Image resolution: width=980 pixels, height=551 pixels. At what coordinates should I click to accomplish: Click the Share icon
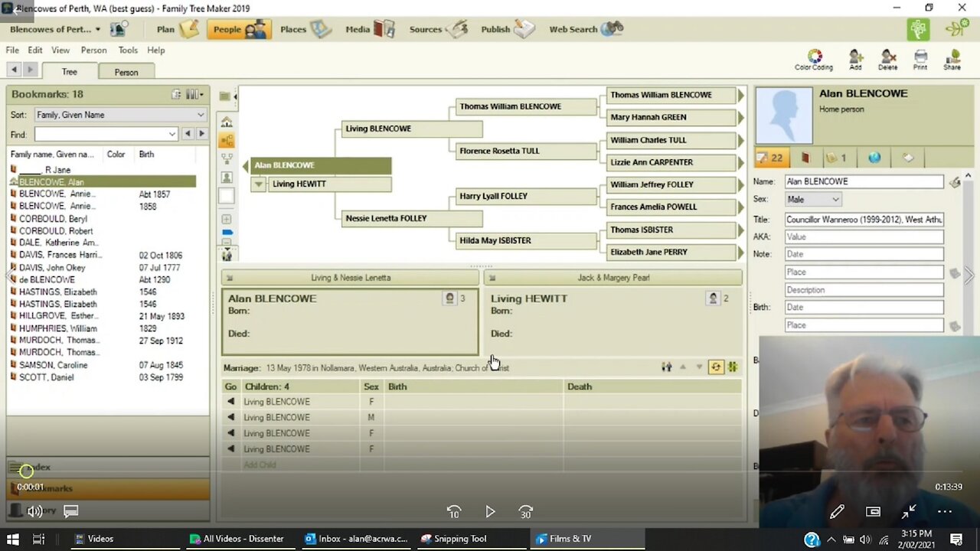[x=952, y=60]
